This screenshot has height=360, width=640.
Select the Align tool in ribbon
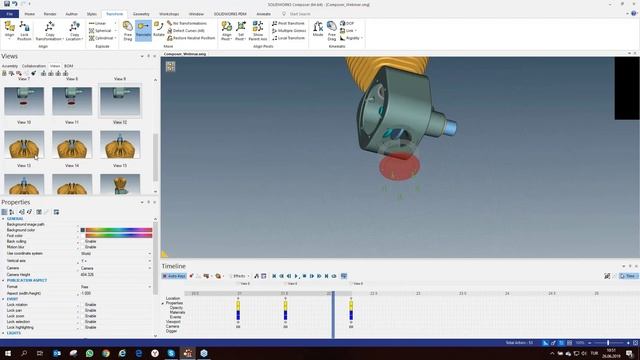tap(9, 31)
